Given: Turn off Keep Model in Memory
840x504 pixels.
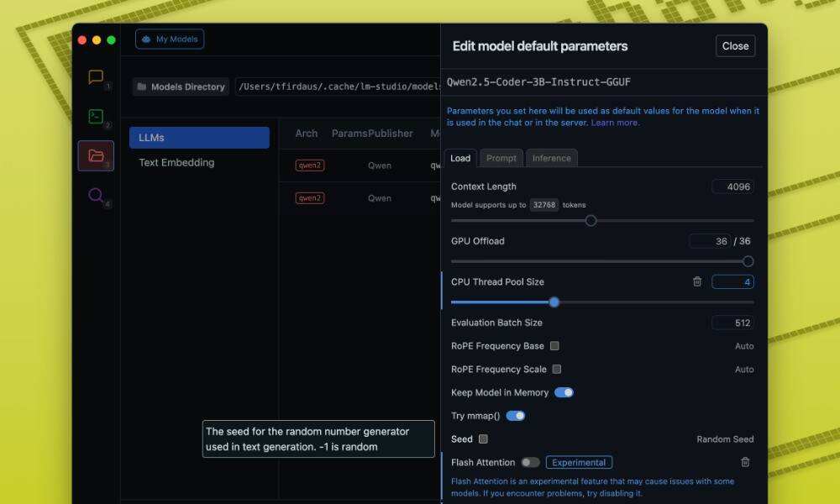Looking at the screenshot, I should [x=564, y=392].
